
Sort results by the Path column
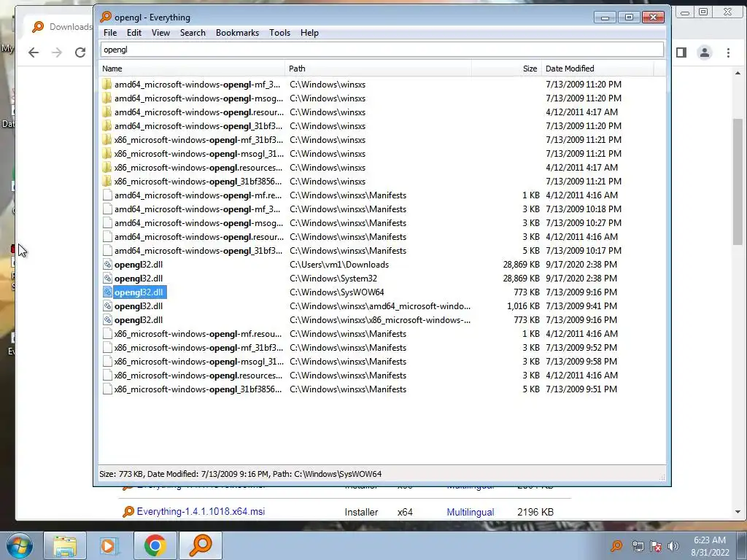(x=379, y=69)
